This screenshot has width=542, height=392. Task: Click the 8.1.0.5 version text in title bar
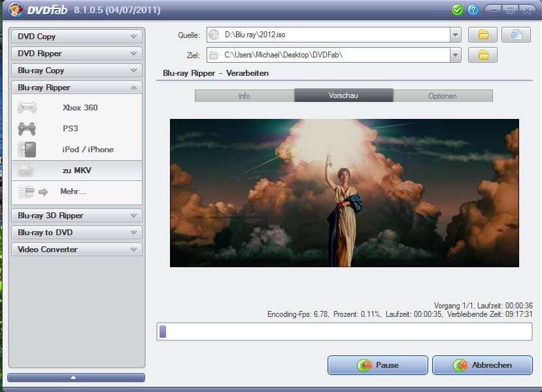click(117, 10)
